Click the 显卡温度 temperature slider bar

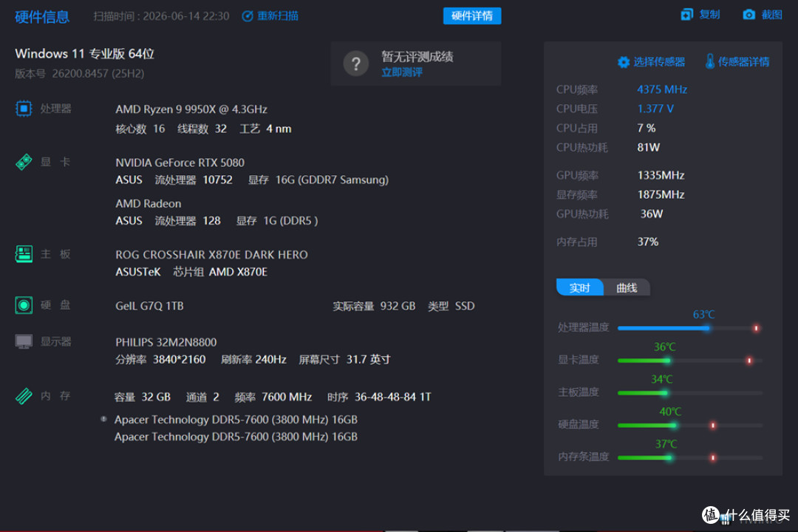[x=689, y=361]
